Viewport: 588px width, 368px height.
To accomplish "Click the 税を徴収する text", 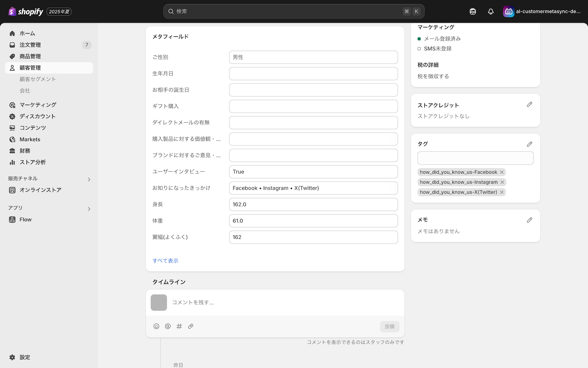I will point(433,76).
